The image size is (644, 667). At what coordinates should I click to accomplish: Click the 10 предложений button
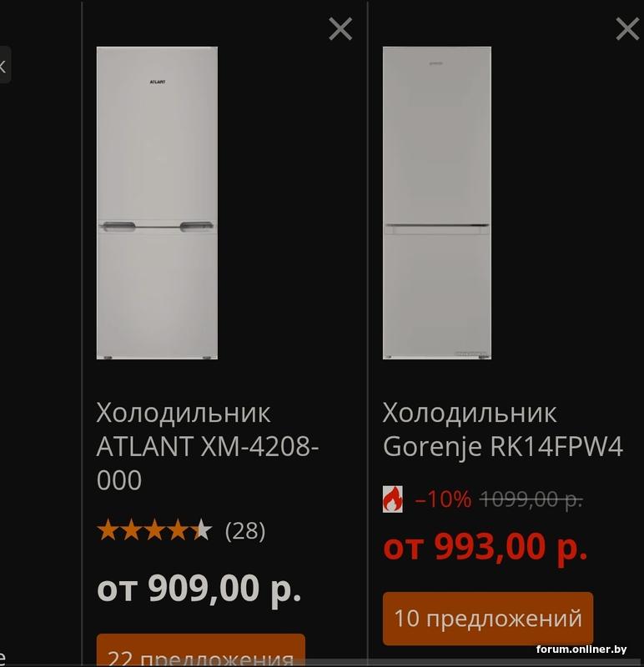488,618
